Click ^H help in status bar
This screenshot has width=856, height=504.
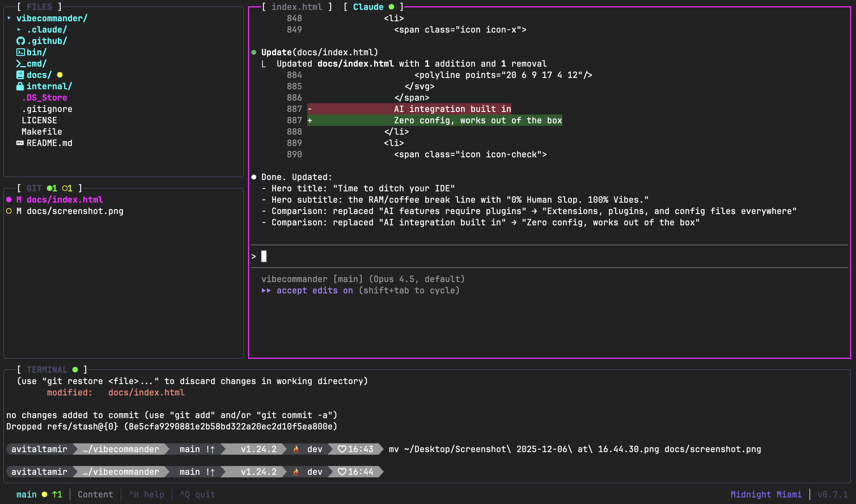[147, 494]
